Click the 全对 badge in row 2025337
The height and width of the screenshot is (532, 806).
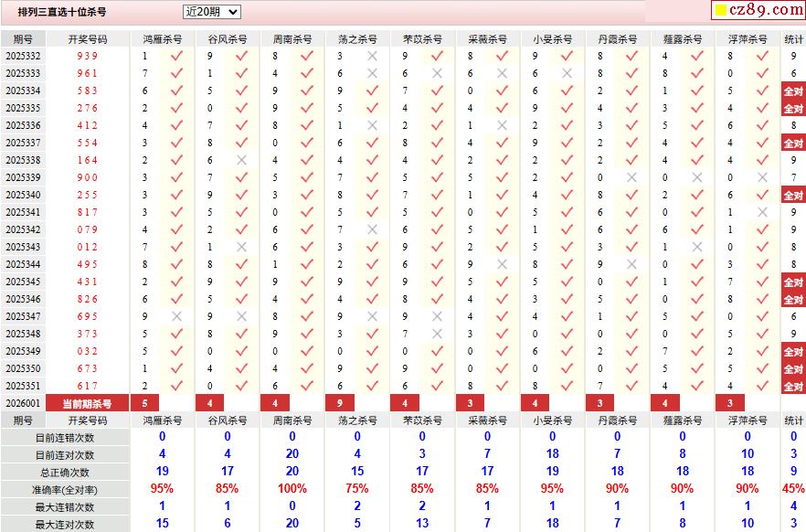click(x=793, y=143)
